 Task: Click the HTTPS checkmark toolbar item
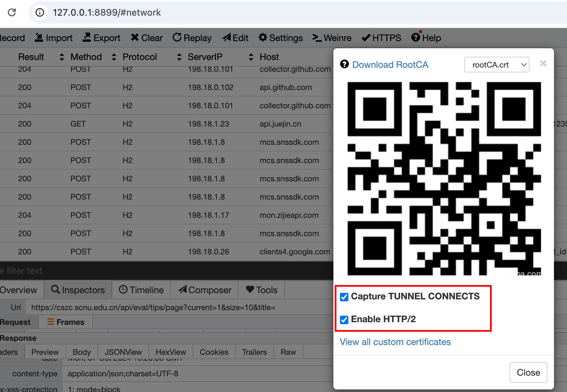click(381, 38)
